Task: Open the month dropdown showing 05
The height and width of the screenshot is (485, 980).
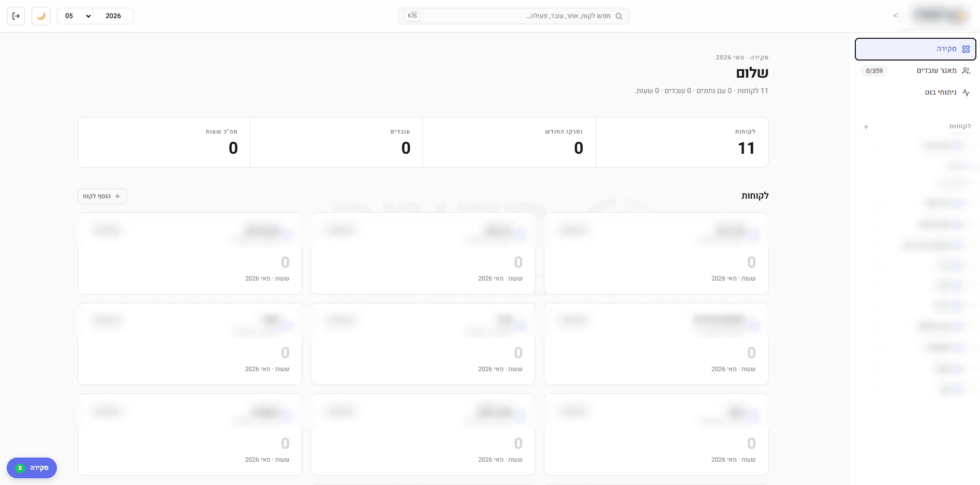Action: pos(75,16)
